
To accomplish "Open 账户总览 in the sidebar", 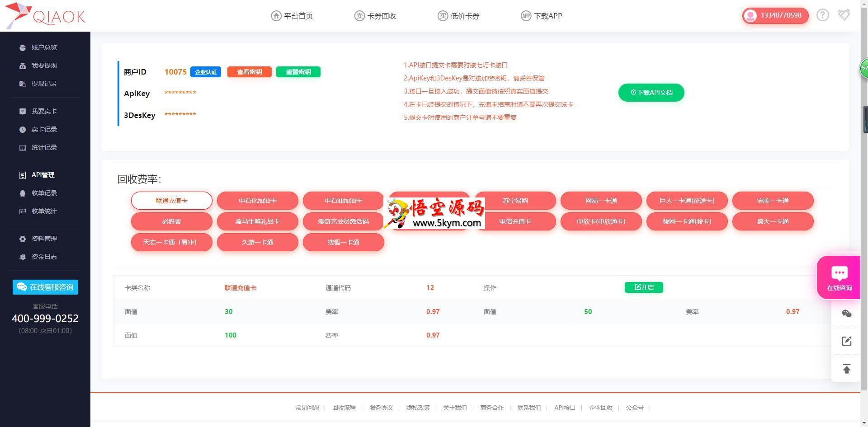I will pos(44,47).
